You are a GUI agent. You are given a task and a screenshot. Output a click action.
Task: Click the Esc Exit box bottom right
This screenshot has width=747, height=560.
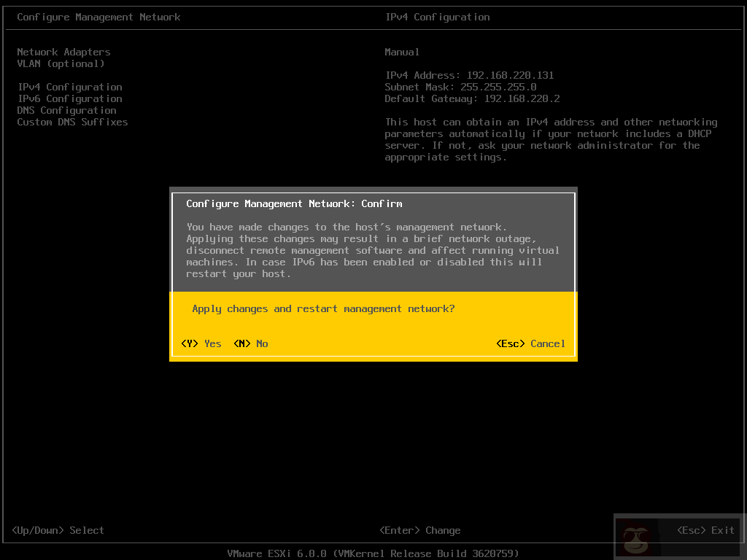click(706, 530)
